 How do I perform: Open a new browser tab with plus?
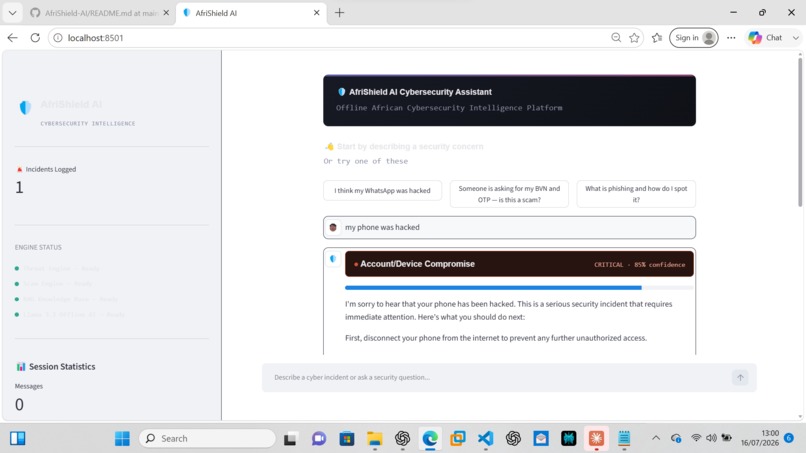[x=339, y=13]
